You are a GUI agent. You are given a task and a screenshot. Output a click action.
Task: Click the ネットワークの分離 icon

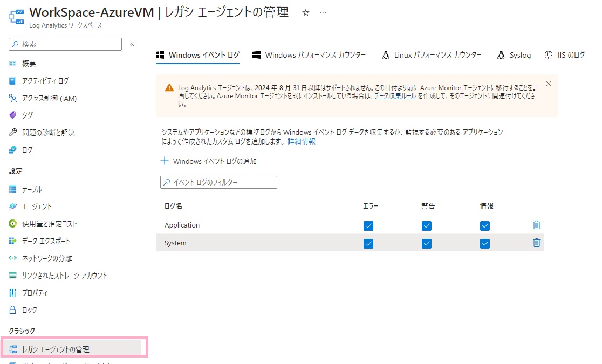click(x=12, y=258)
